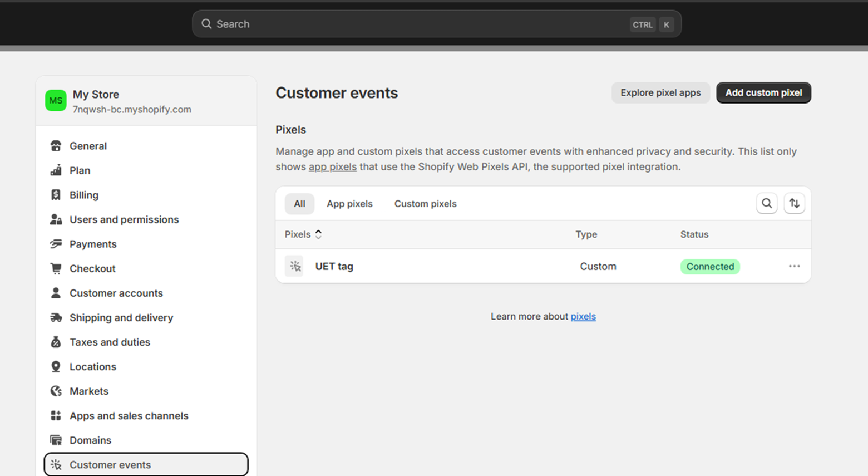Switch to the App pixels tab
Image resolution: width=868 pixels, height=476 pixels.
[349, 204]
